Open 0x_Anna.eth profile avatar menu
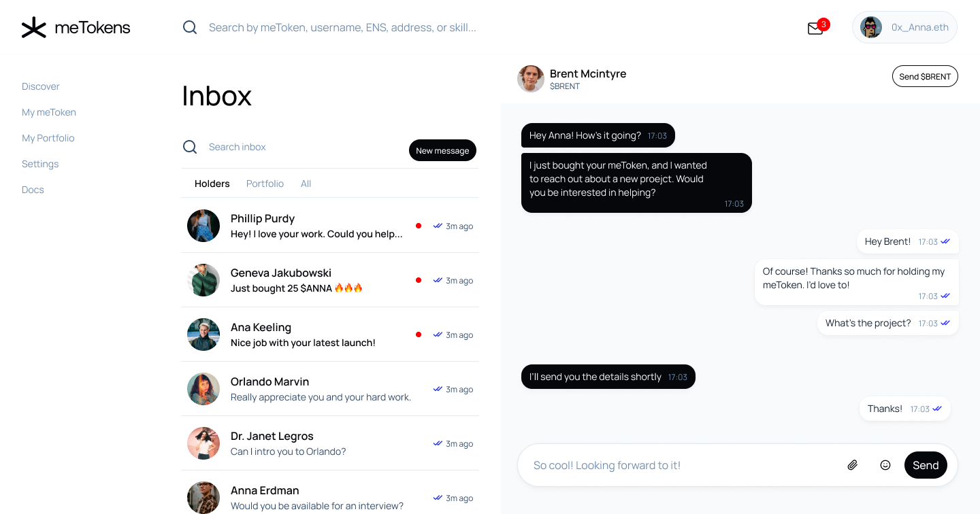The image size is (980, 514). [870, 27]
